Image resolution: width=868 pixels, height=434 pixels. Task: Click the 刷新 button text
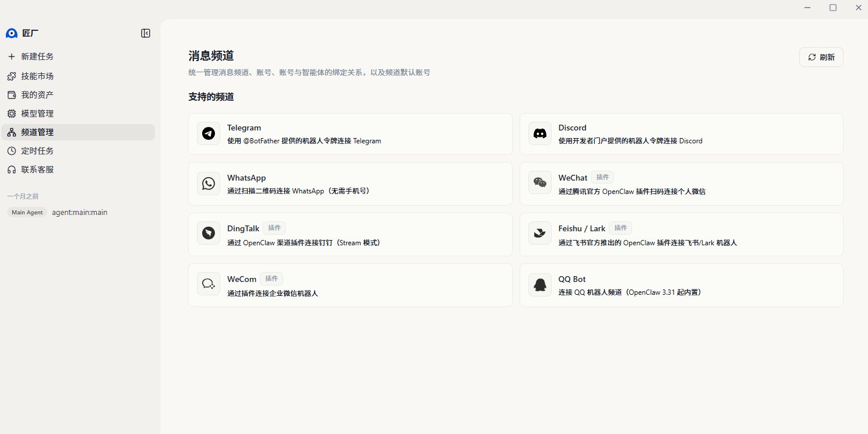pos(827,57)
